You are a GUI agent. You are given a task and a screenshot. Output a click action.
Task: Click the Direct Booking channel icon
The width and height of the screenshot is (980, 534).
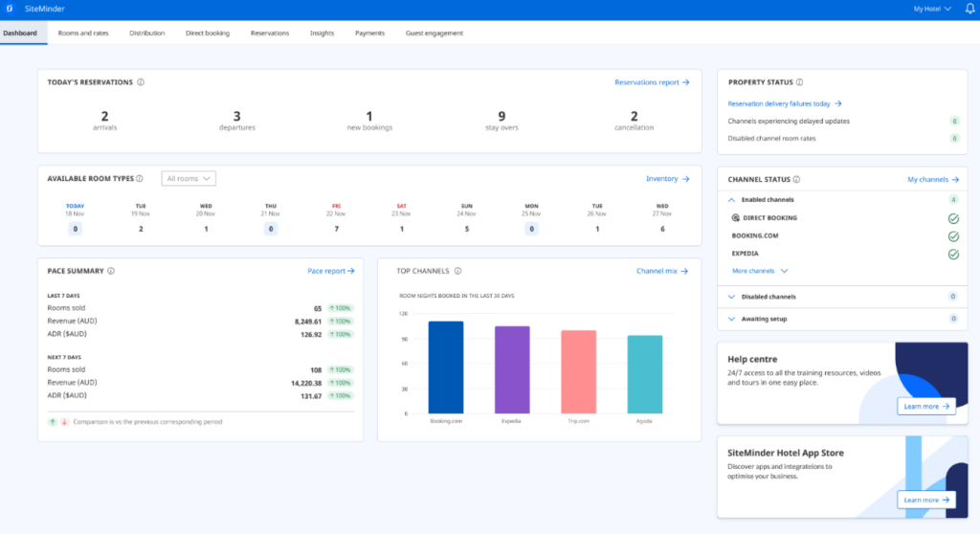pyautogui.click(x=736, y=217)
